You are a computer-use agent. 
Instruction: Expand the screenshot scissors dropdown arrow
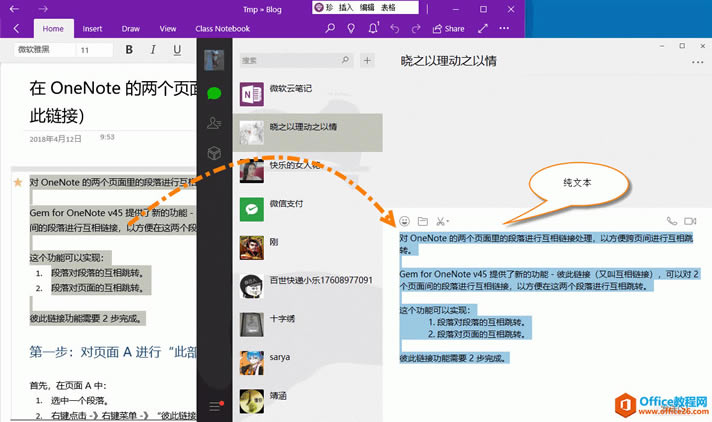pyautogui.click(x=449, y=221)
